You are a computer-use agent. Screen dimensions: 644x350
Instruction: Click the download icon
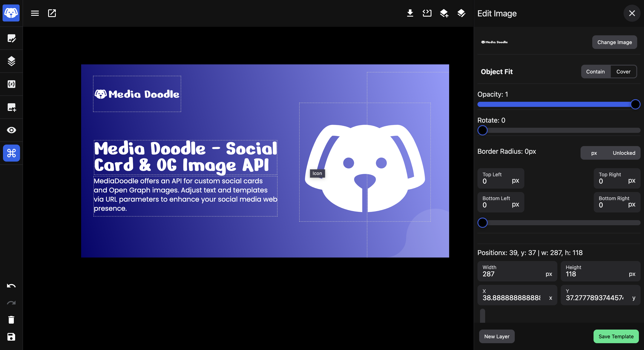point(410,13)
